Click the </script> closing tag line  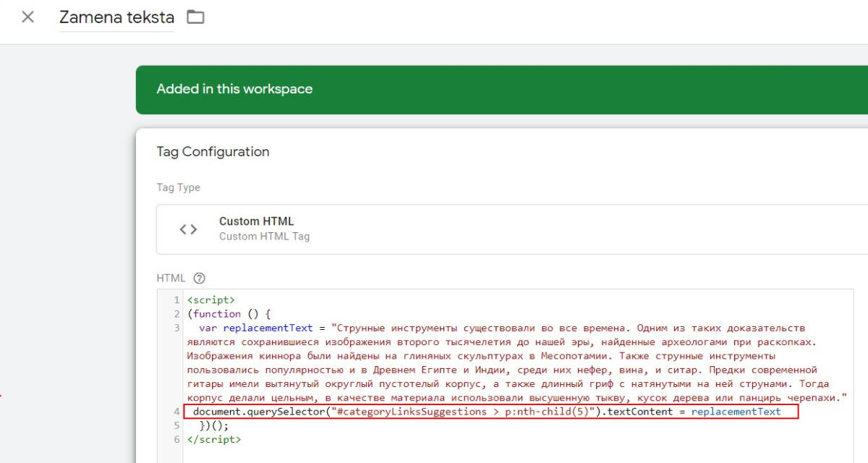click(213, 439)
